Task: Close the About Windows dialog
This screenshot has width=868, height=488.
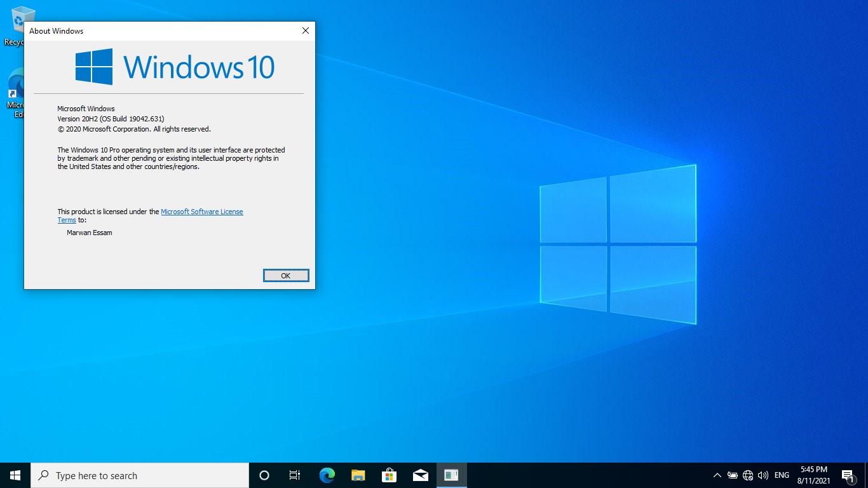Action: [306, 30]
